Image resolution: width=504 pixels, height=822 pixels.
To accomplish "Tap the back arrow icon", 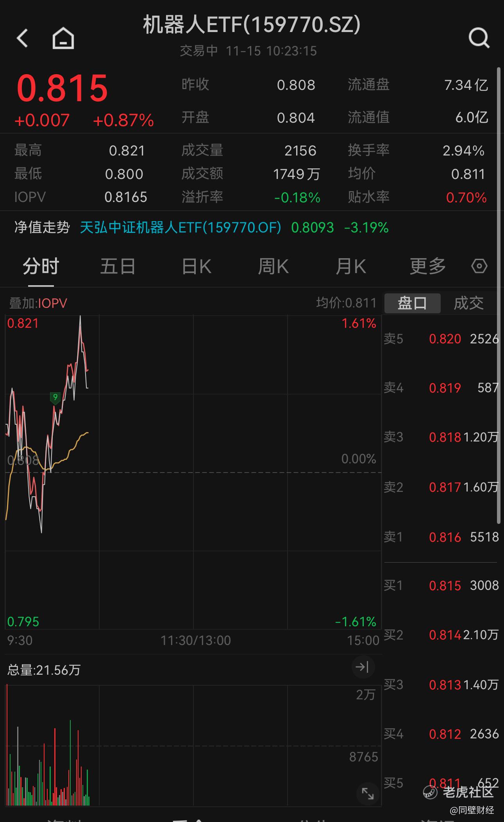I will pos(23,38).
